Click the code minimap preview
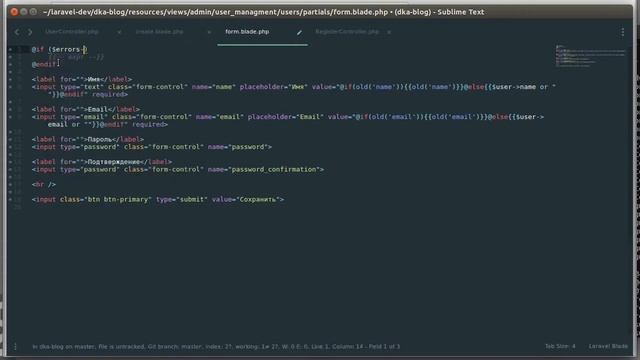640x360 pixels. pyautogui.click(x=590, y=56)
